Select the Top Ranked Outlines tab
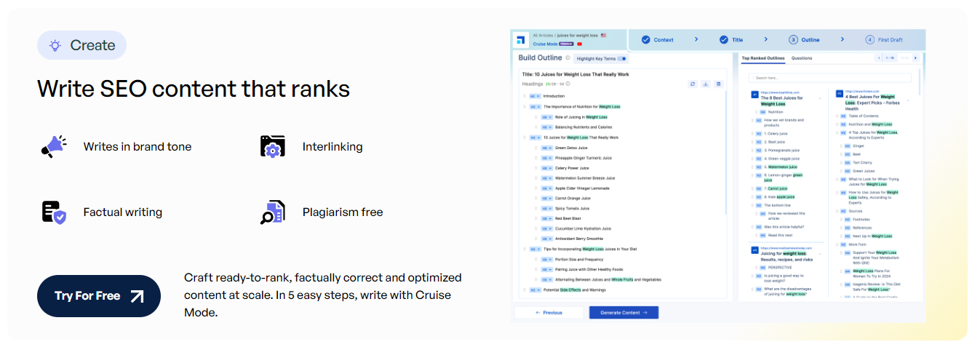This screenshot has height=347, width=980. point(763,58)
